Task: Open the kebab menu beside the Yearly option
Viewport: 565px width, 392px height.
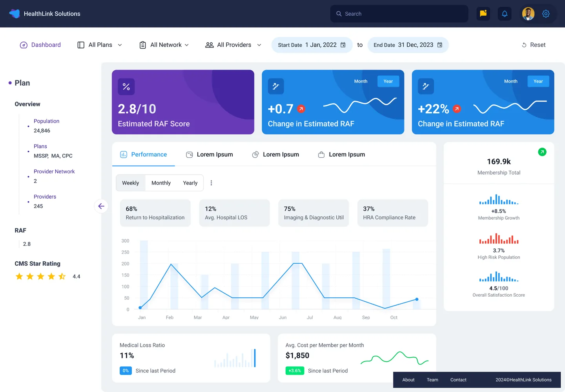Action: pos(211,182)
